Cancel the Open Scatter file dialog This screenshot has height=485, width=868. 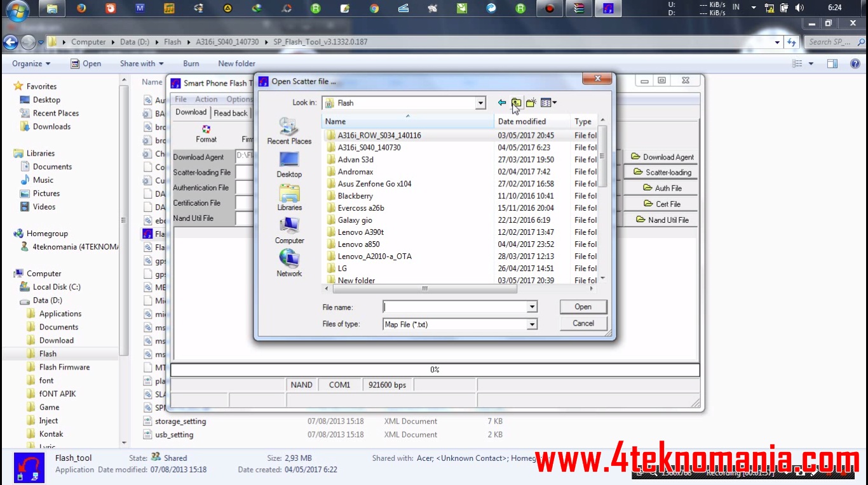pyautogui.click(x=583, y=323)
